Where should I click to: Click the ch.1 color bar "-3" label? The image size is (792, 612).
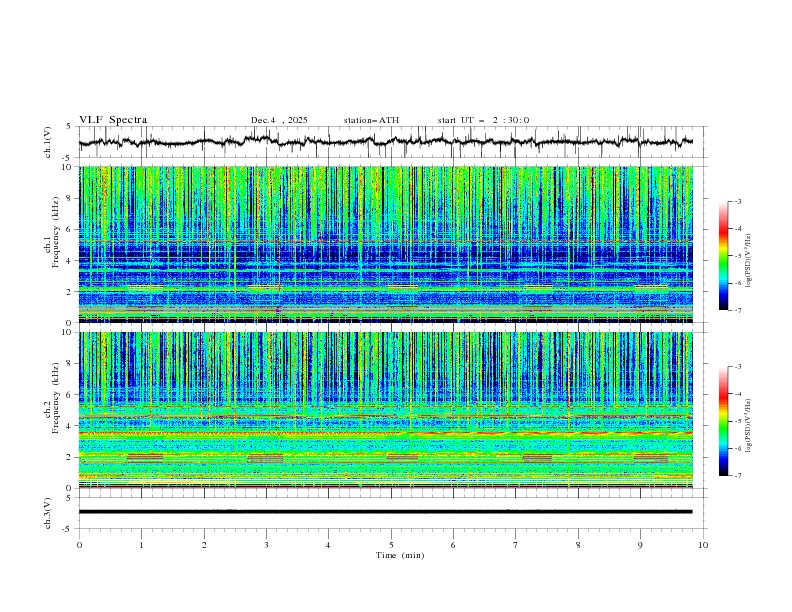(738, 201)
